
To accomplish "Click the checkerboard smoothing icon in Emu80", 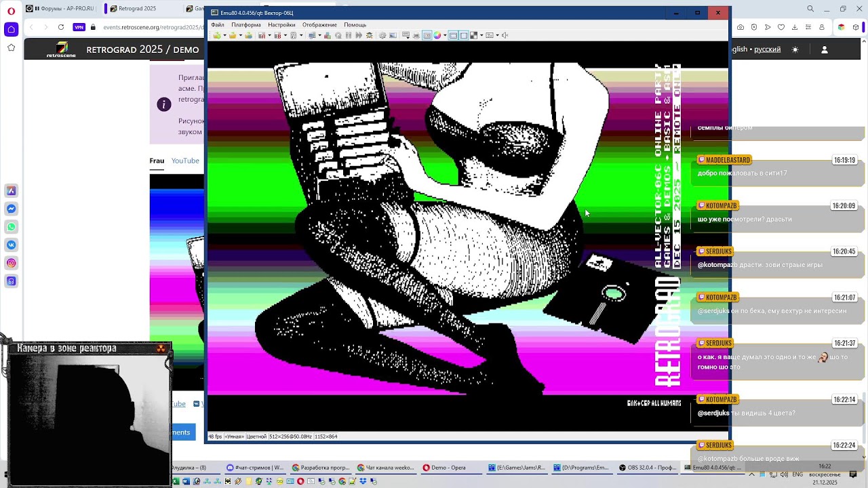I will click(474, 35).
